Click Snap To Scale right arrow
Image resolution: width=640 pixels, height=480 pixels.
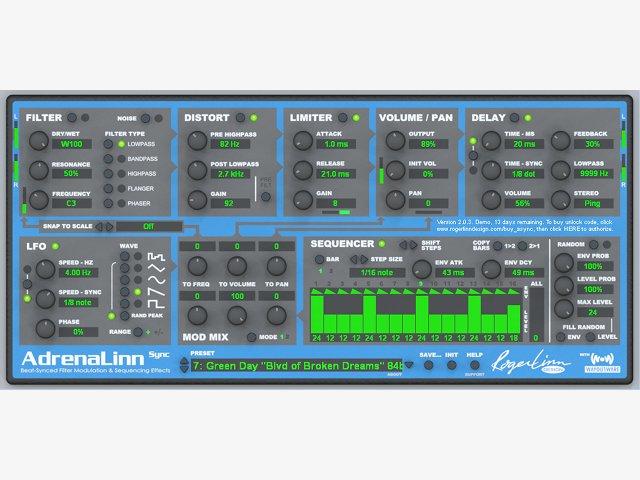(109, 227)
